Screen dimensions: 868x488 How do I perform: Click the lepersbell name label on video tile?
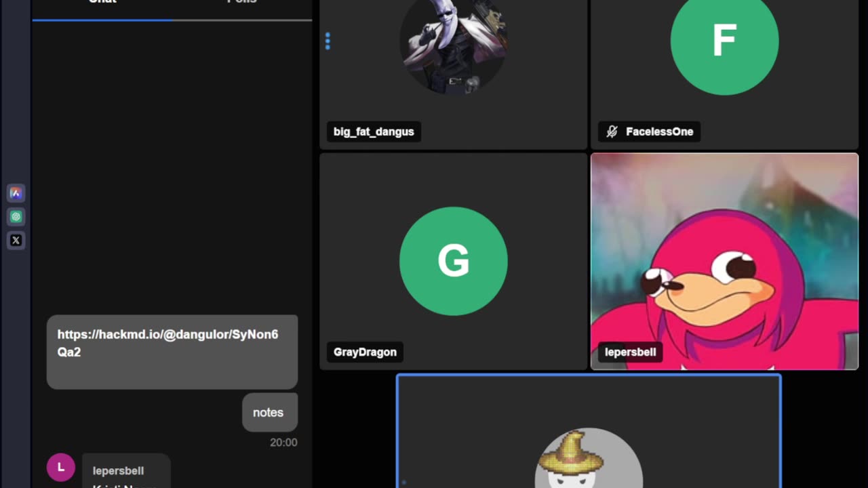[630, 352]
